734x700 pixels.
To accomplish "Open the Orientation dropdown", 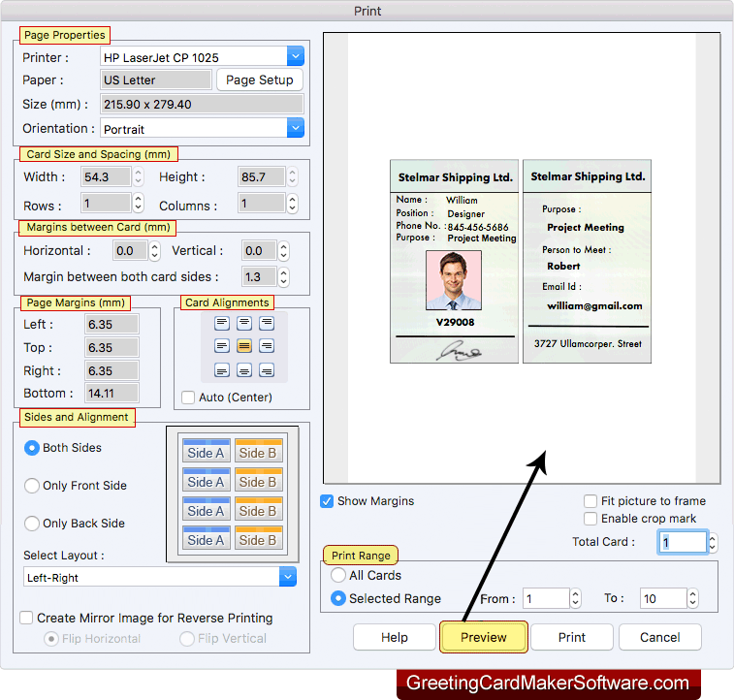I will click(296, 128).
